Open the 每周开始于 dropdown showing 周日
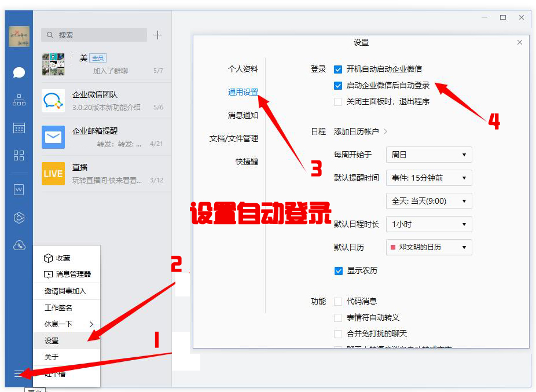 click(x=429, y=155)
